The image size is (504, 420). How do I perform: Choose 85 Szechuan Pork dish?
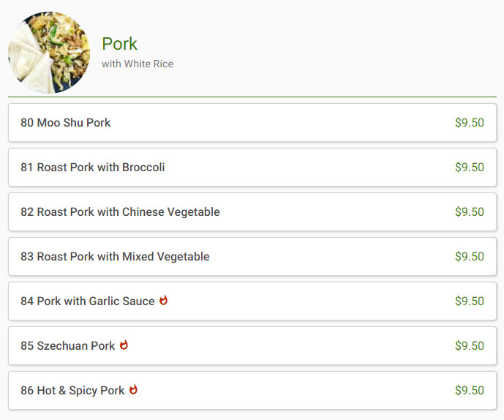coord(252,345)
